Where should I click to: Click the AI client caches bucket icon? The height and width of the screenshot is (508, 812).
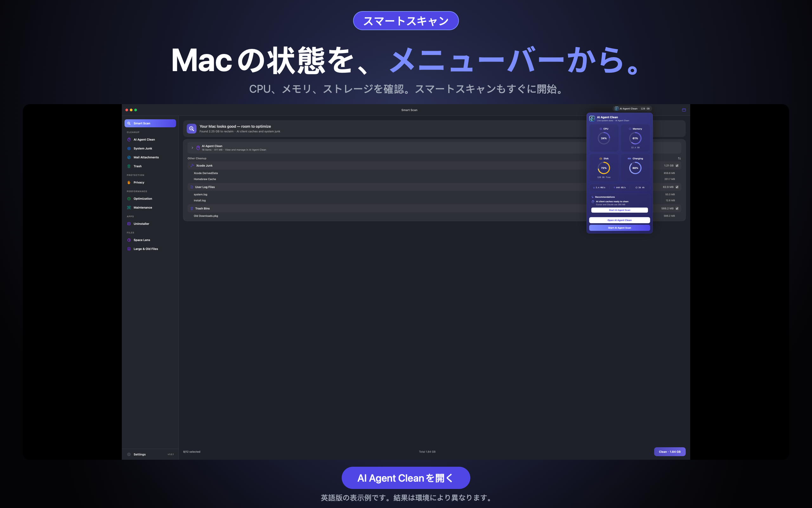click(593, 202)
